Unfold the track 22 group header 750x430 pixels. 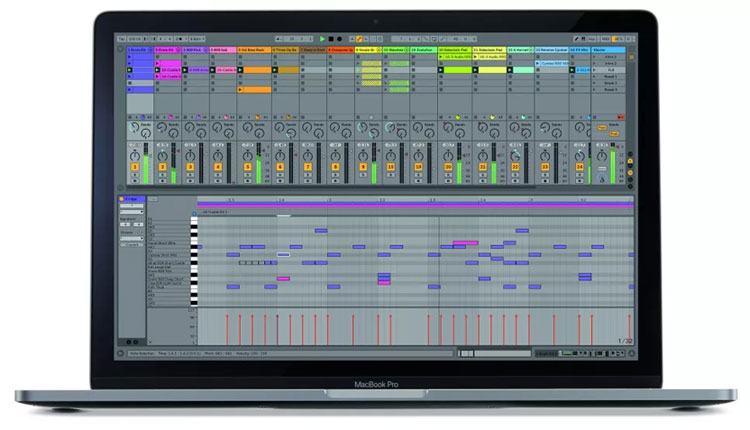tap(531, 50)
